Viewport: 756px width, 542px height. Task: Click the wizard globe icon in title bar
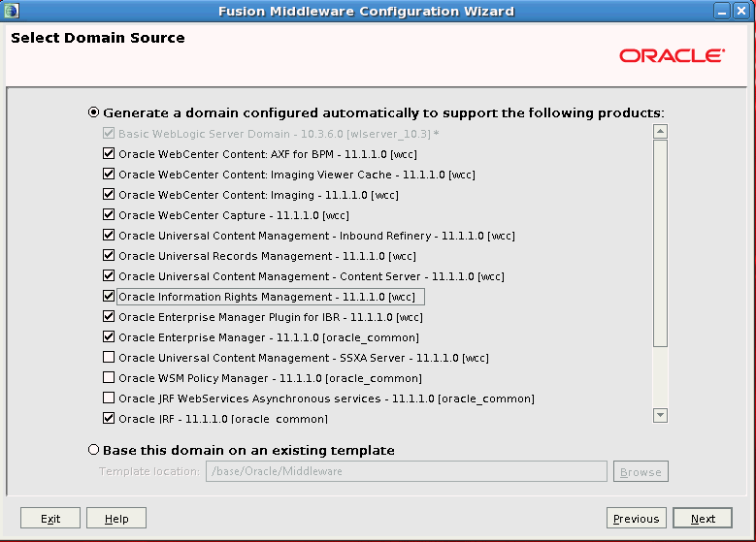(x=11, y=11)
